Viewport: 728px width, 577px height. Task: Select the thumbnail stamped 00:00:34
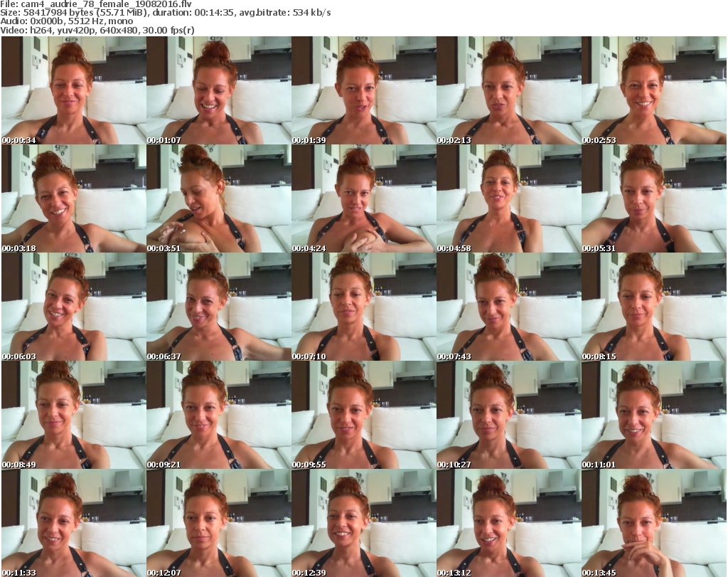74,90
